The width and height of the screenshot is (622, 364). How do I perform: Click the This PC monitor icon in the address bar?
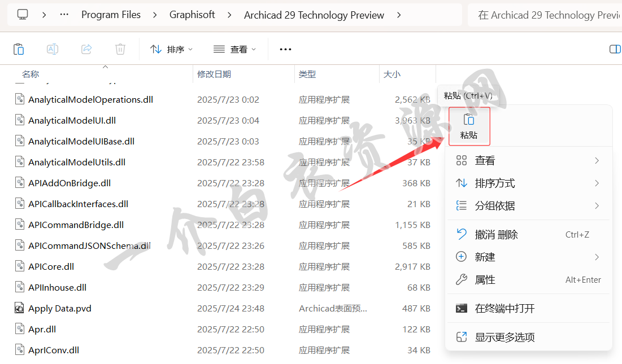point(23,15)
